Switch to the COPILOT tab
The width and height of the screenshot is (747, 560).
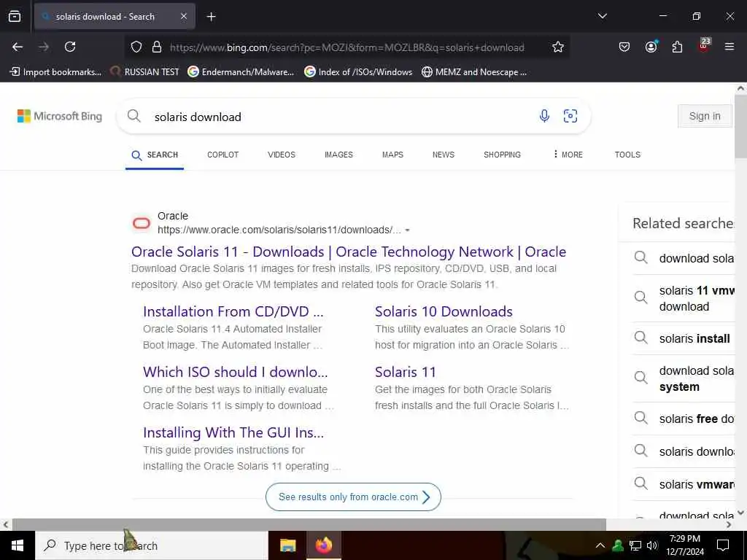point(223,155)
